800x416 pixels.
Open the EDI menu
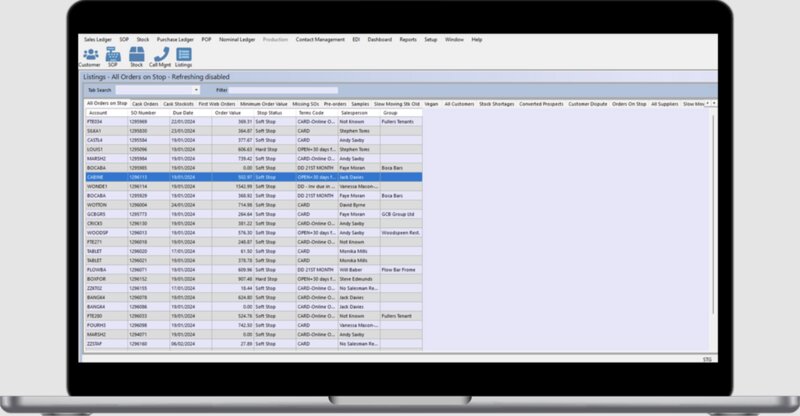click(x=356, y=39)
